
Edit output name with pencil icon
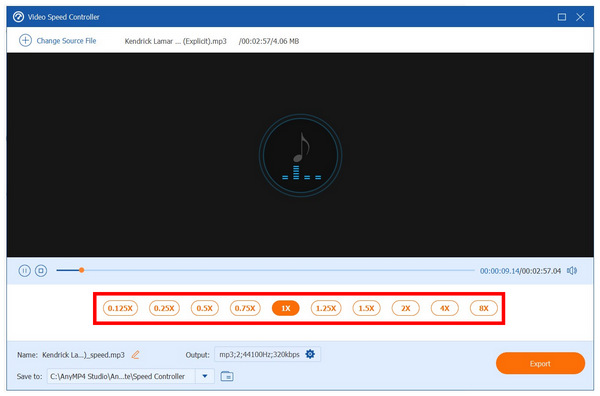pos(135,355)
